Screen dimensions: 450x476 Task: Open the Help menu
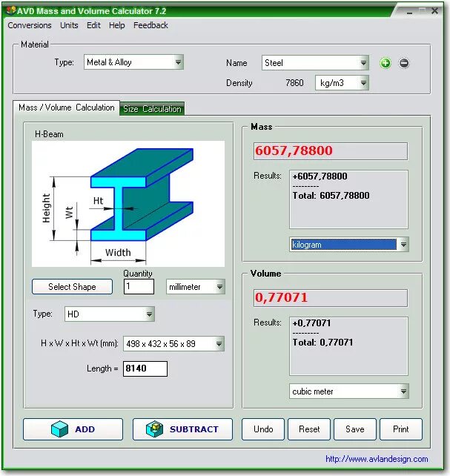point(117,25)
